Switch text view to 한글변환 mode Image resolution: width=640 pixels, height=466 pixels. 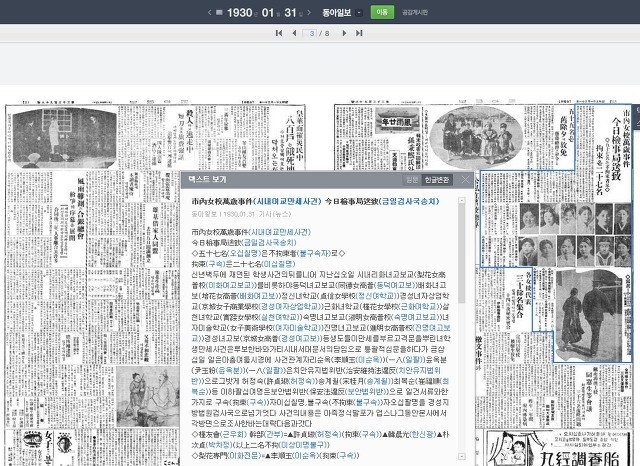[x=437, y=180]
